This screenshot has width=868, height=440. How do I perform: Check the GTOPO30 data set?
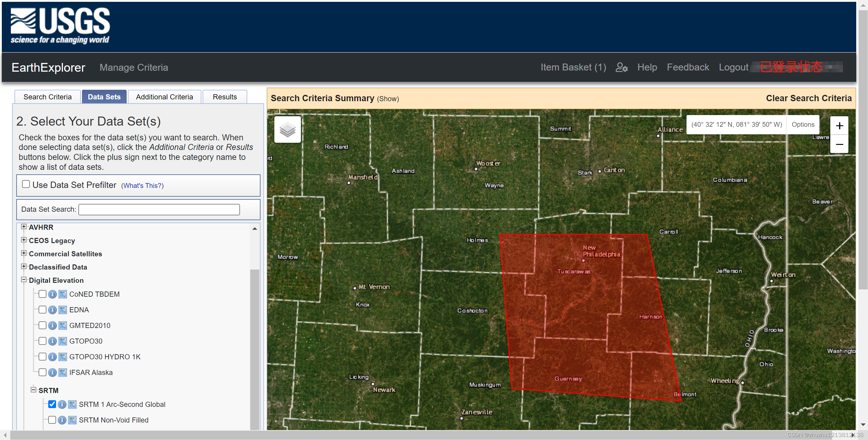43,341
